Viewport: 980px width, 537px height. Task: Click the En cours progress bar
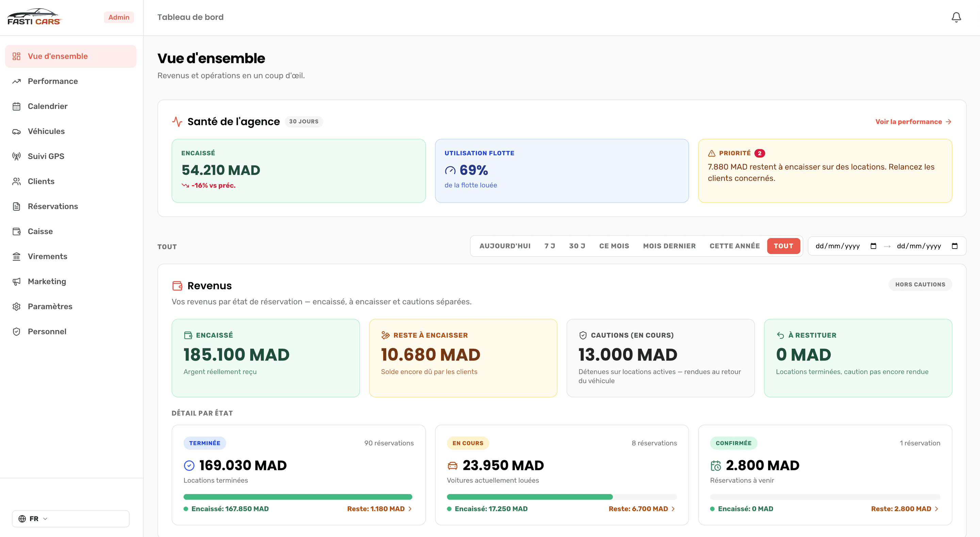tap(561, 497)
